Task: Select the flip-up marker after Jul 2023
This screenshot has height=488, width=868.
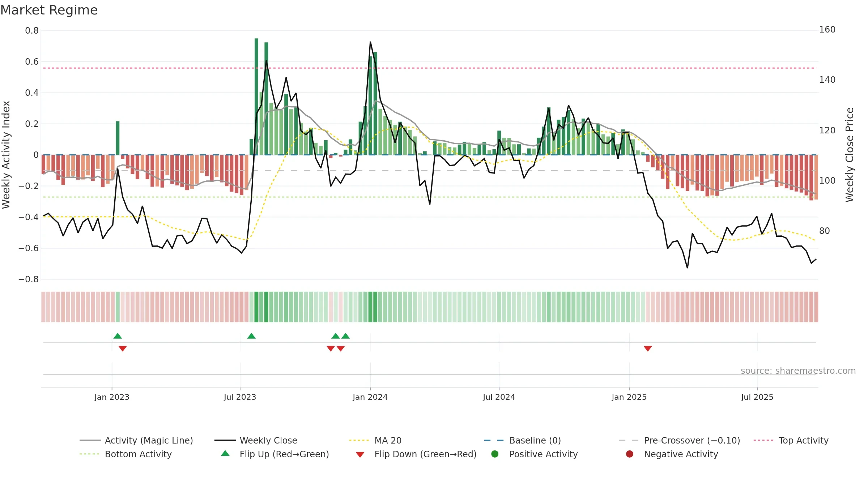Action: tap(251, 336)
